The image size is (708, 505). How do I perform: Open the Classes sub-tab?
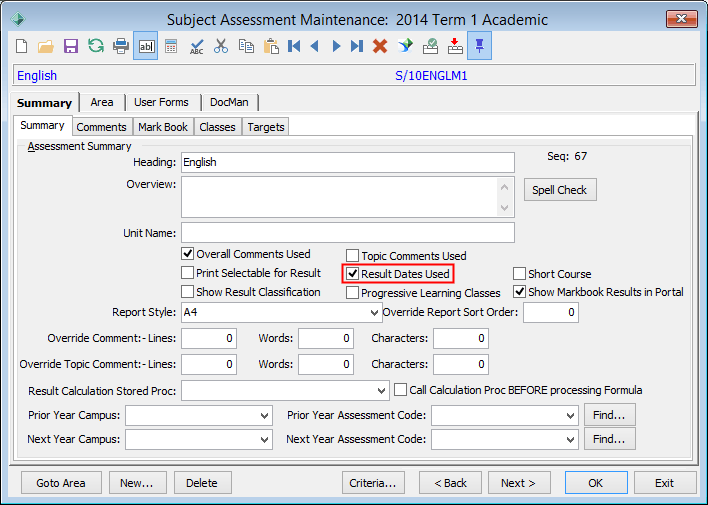pyautogui.click(x=217, y=127)
